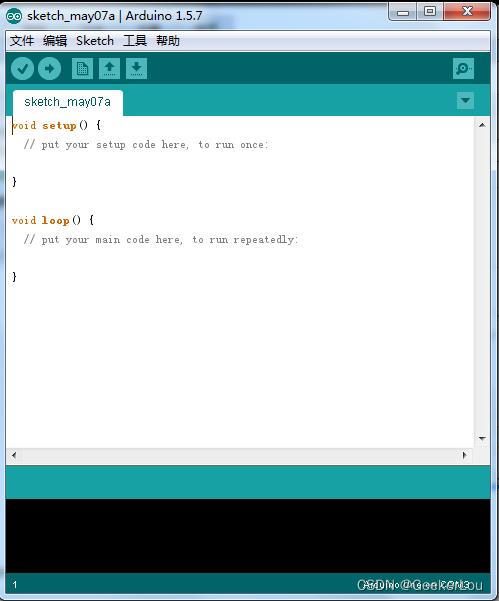The height and width of the screenshot is (601, 499).
Task: Click the closing brace after setup
Action: coord(15,181)
